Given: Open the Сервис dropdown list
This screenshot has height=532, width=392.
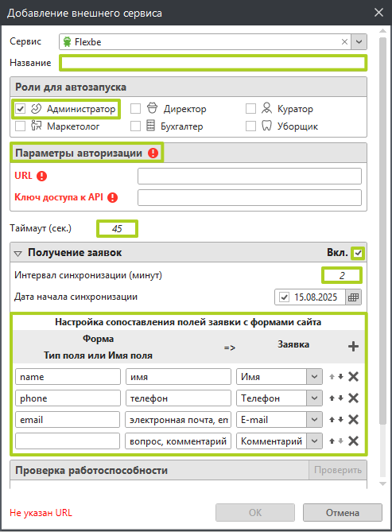Looking at the screenshot, I should pyautogui.click(x=359, y=41).
